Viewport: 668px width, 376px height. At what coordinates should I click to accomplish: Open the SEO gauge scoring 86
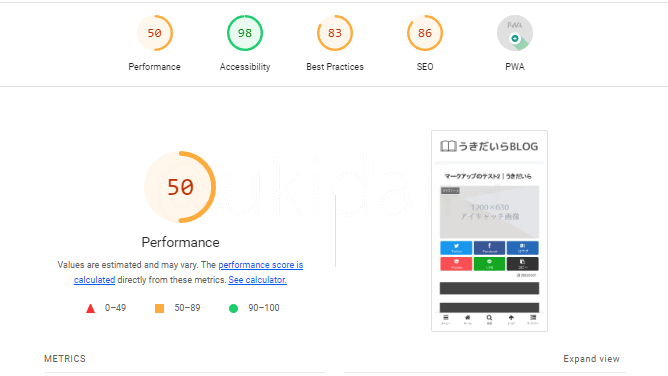(425, 33)
